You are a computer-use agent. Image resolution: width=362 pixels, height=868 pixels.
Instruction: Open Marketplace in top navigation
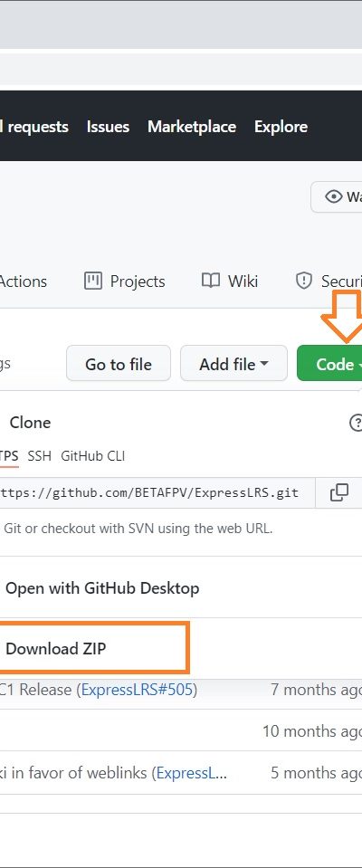tap(192, 127)
